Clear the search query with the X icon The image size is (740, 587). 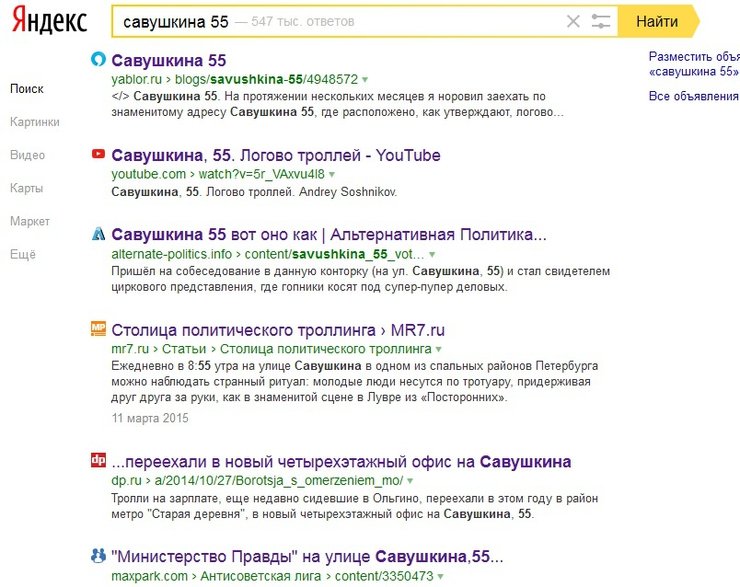(x=573, y=21)
